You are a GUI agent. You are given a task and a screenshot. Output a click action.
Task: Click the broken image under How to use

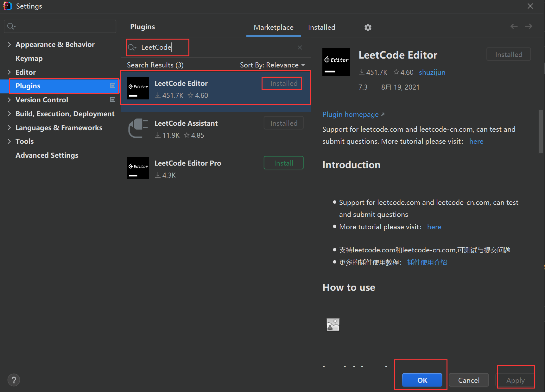click(333, 324)
